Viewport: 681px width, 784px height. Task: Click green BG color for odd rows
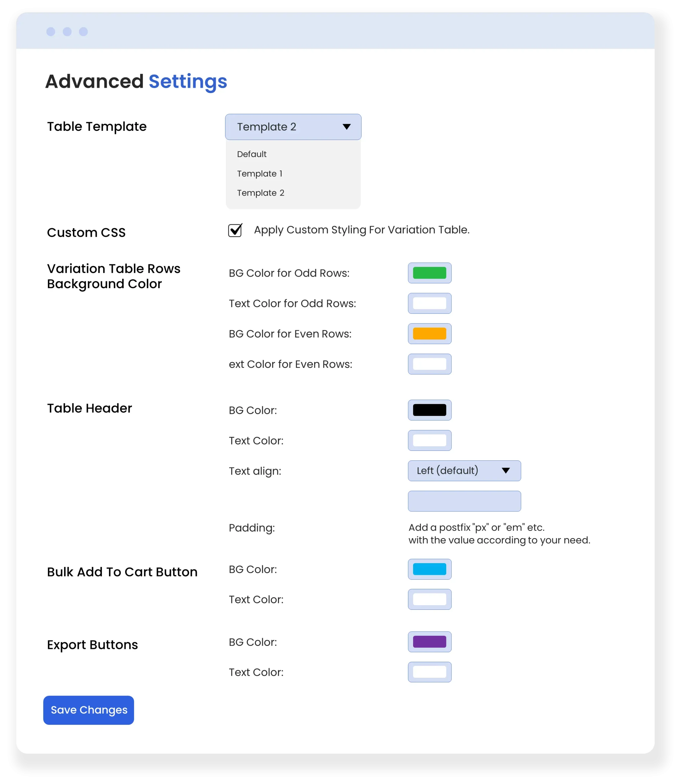pos(429,273)
